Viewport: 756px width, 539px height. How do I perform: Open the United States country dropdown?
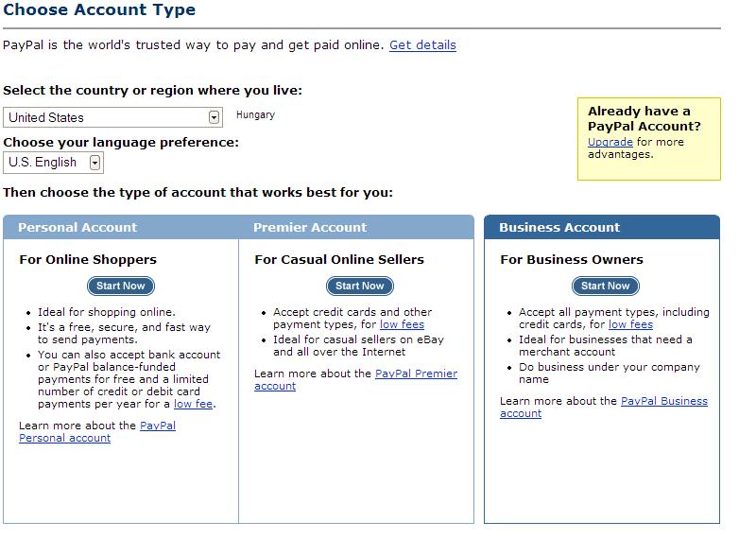tap(112, 117)
